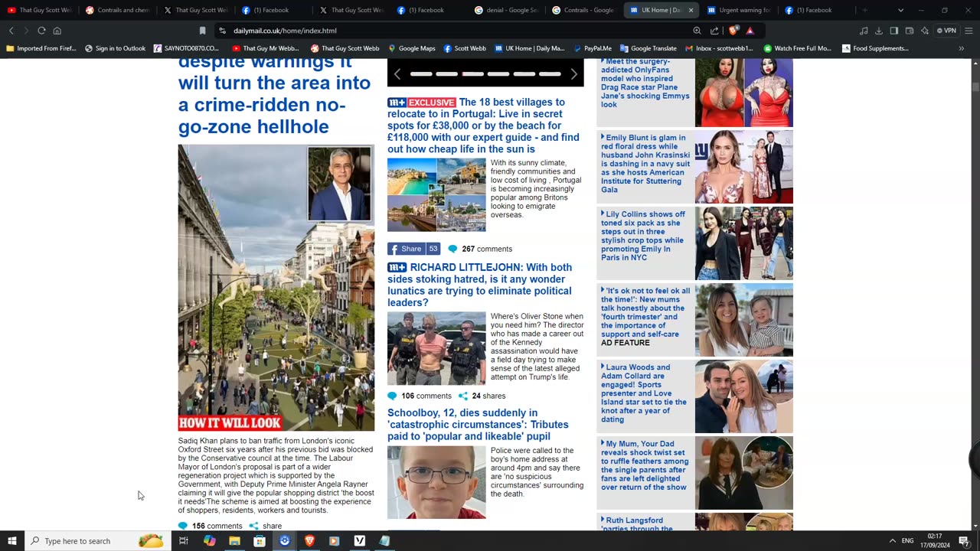The width and height of the screenshot is (980, 551).
Task: Click 24 shares on Littlejohn article
Action: 482,396
